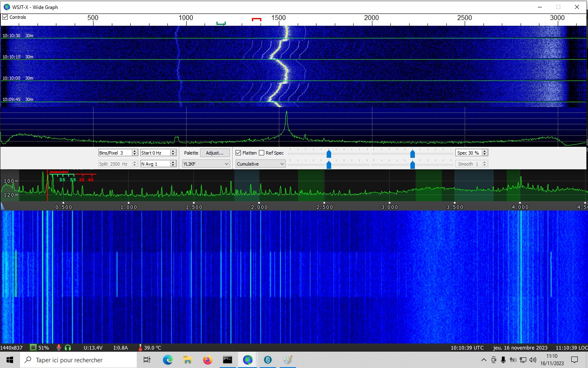The image size is (588, 368).
Task: Click the N Avg 1 field
Action: click(155, 164)
